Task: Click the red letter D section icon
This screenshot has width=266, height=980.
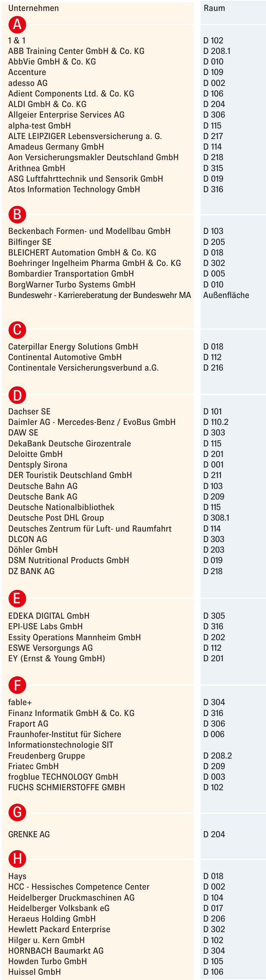Action: pos(17,395)
